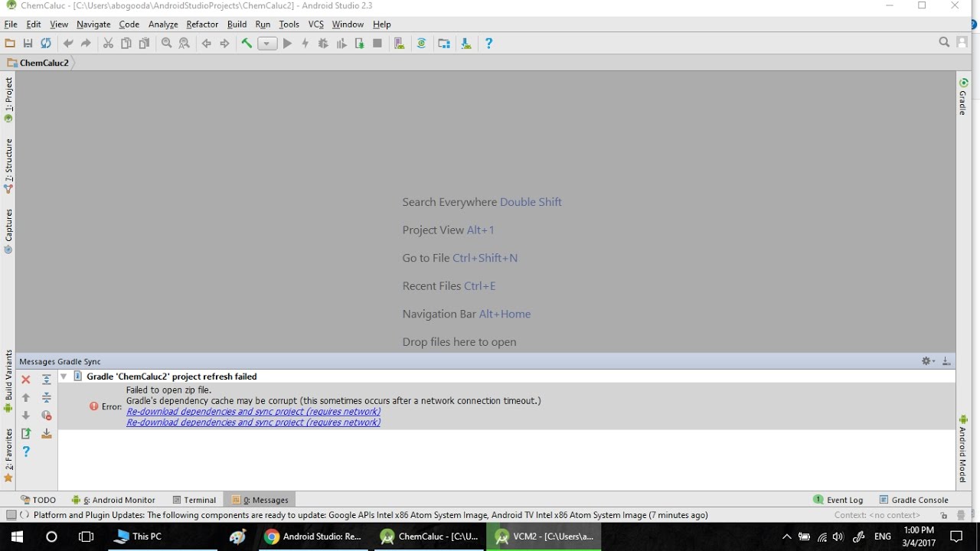This screenshot has height=551, width=980.
Task: Click the Undo arrow in toolbar
Action: point(68,44)
